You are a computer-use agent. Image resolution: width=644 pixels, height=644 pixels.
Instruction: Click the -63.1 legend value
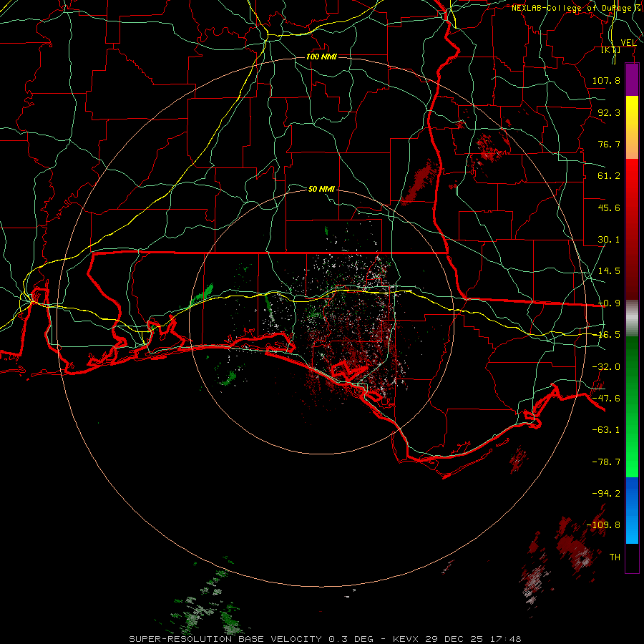[606, 430]
